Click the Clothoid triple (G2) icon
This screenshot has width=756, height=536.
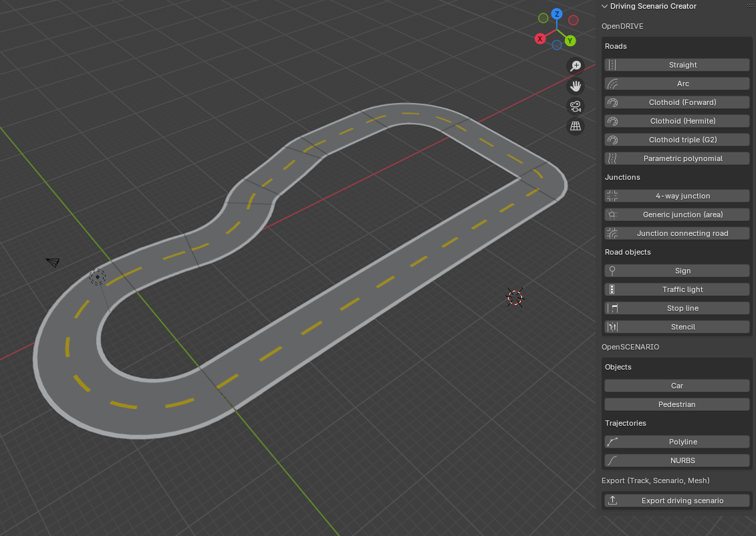coord(612,140)
